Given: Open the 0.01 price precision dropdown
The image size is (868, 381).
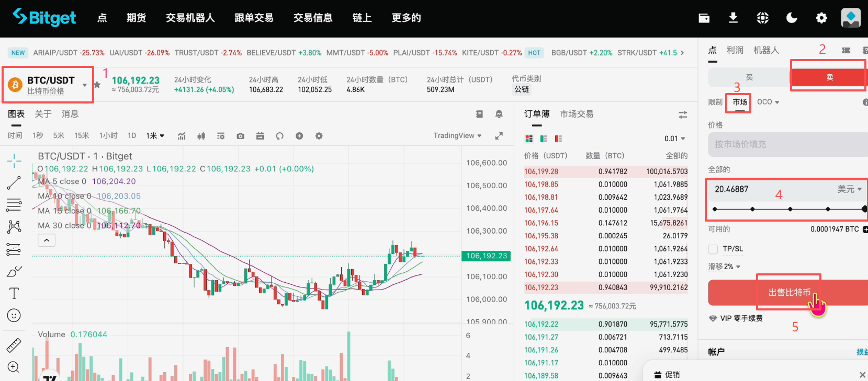Looking at the screenshot, I should click(x=674, y=138).
